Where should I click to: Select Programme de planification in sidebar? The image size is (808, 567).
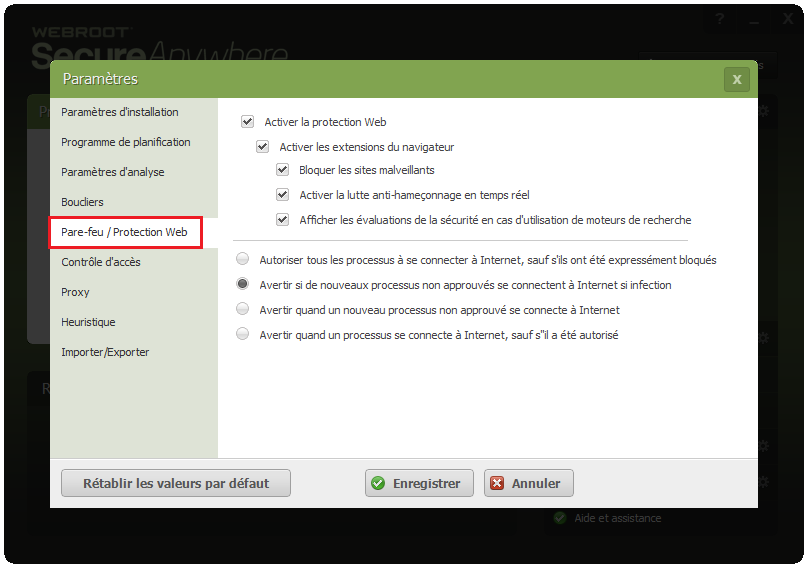126,142
